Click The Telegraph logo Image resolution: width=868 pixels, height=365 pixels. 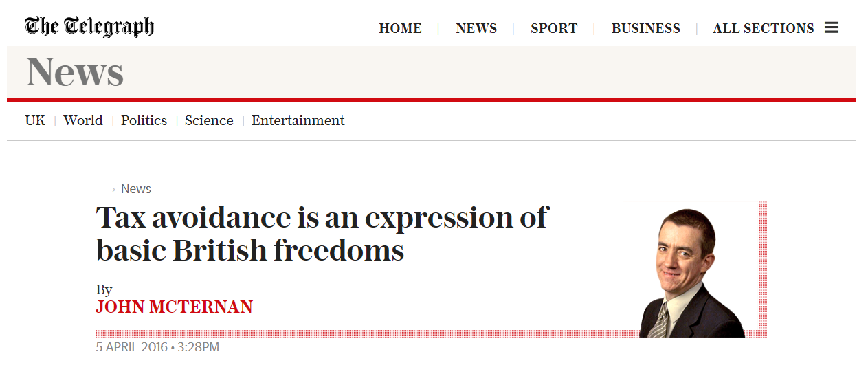click(89, 27)
